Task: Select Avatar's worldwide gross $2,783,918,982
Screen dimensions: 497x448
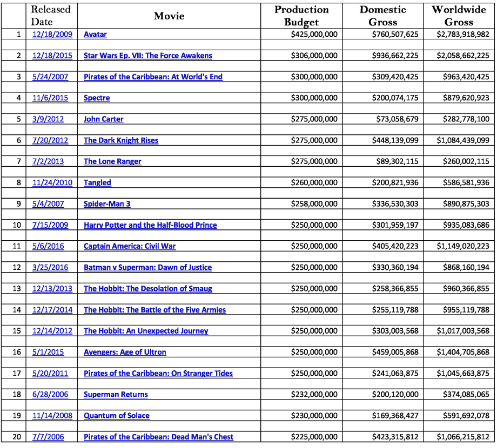Action: [x=463, y=34]
